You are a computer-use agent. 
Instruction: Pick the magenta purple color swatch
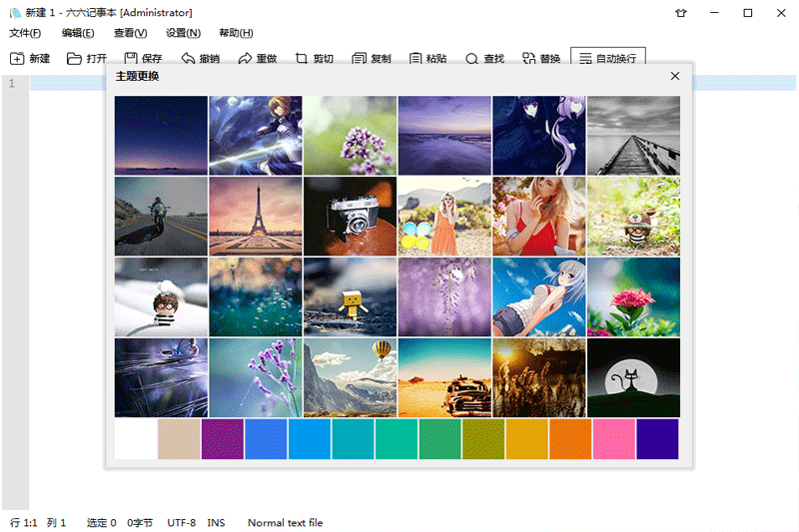tap(223, 439)
